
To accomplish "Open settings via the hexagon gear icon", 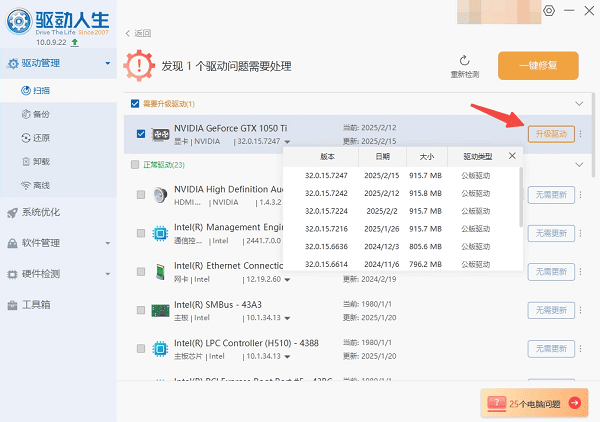I will (548, 10).
